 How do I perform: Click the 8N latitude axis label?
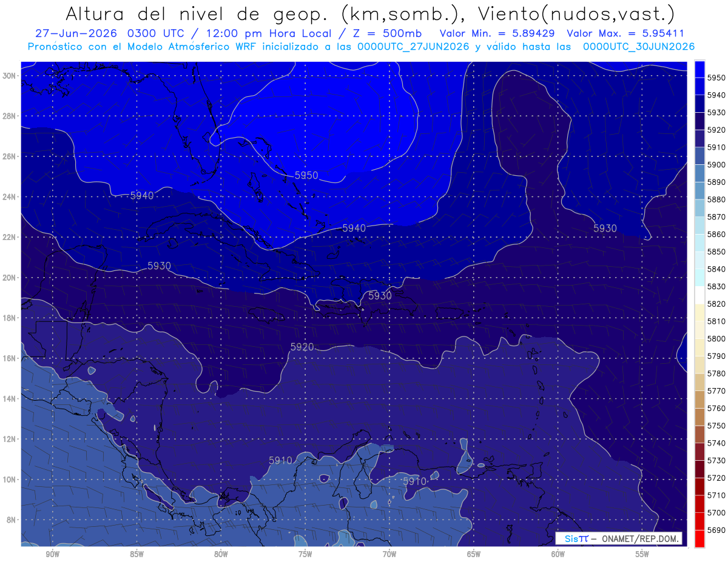[x=12, y=520]
